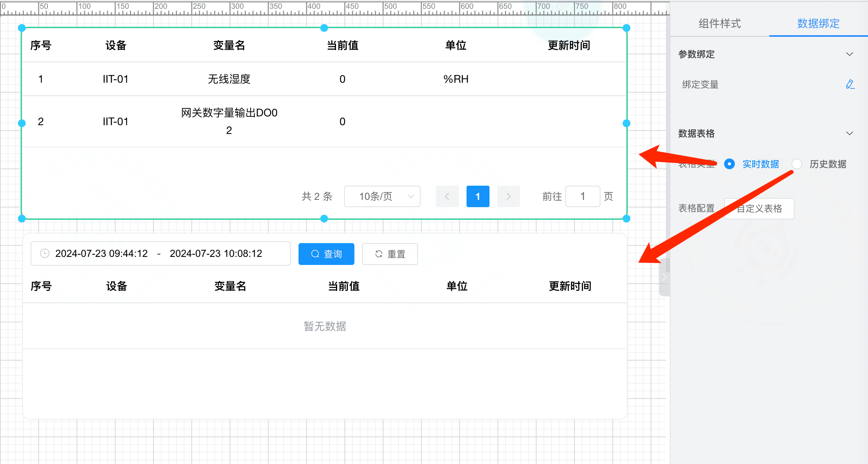
Task: Click 设备 header in the lower table
Action: pos(117,286)
